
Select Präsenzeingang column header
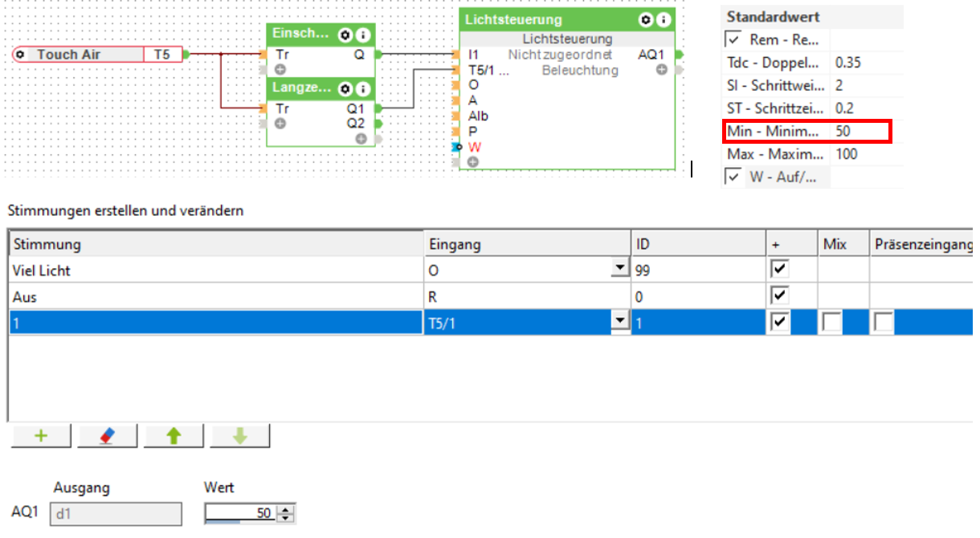[922, 244]
